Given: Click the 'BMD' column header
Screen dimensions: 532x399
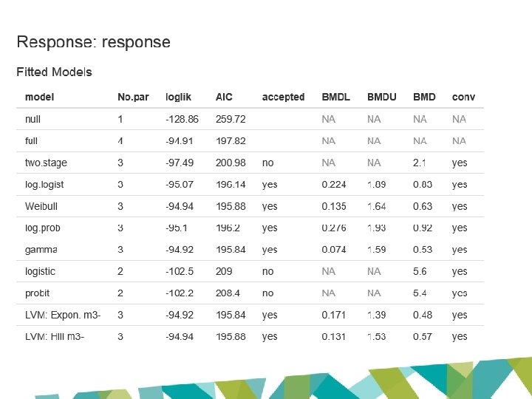Looking at the screenshot, I should coord(424,97).
